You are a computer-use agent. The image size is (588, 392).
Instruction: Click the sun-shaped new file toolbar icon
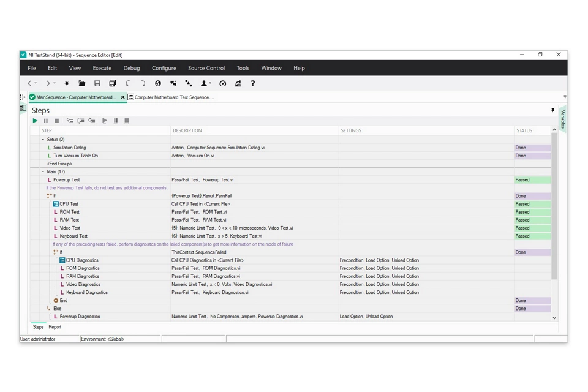[67, 83]
